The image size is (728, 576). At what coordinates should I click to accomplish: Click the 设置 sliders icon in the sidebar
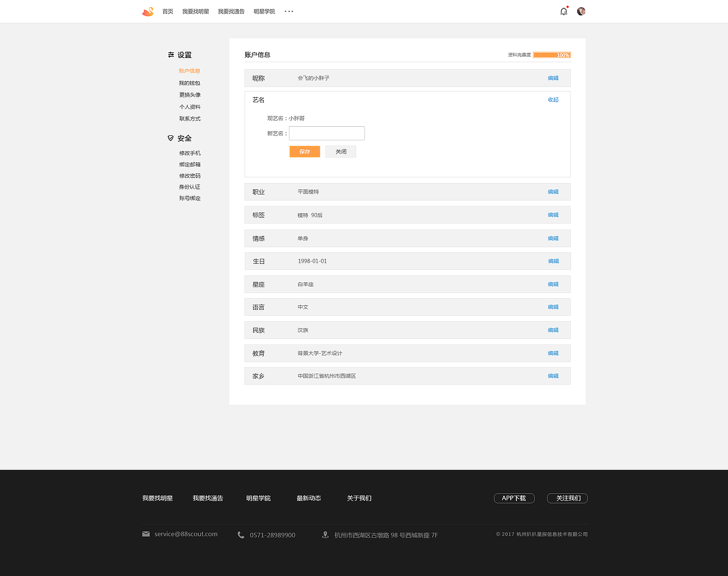coord(171,55)
